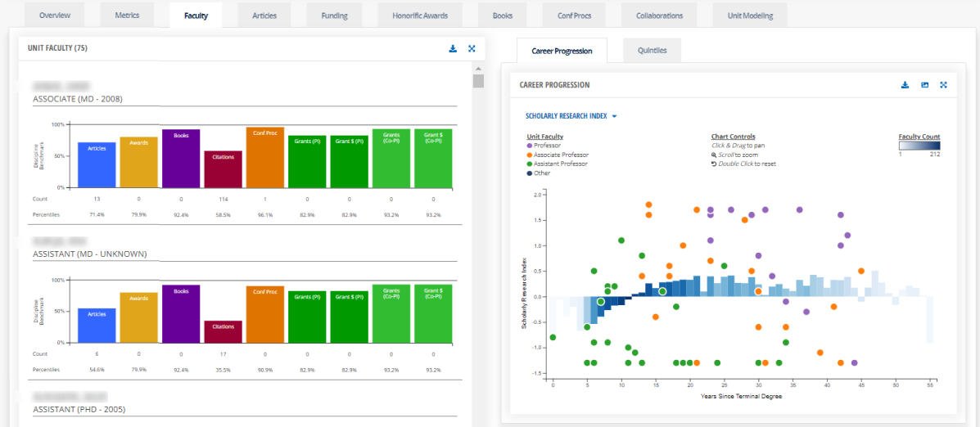
Task: Click the UNIT FACULTY (75) title
Action: point(57,48)
